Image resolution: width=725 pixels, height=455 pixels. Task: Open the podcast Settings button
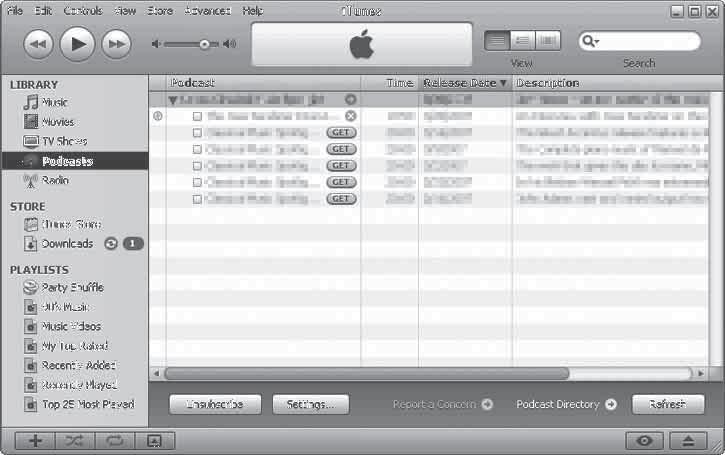311,404
